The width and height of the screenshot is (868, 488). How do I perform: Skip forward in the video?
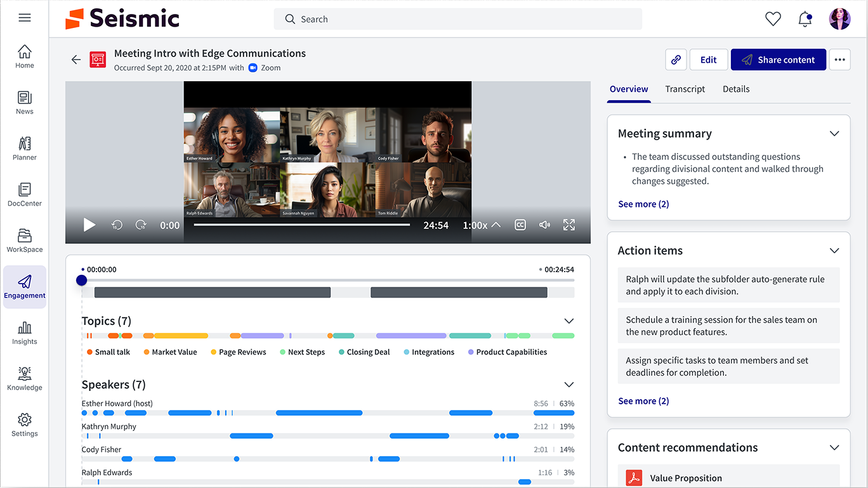pos(141,225)
